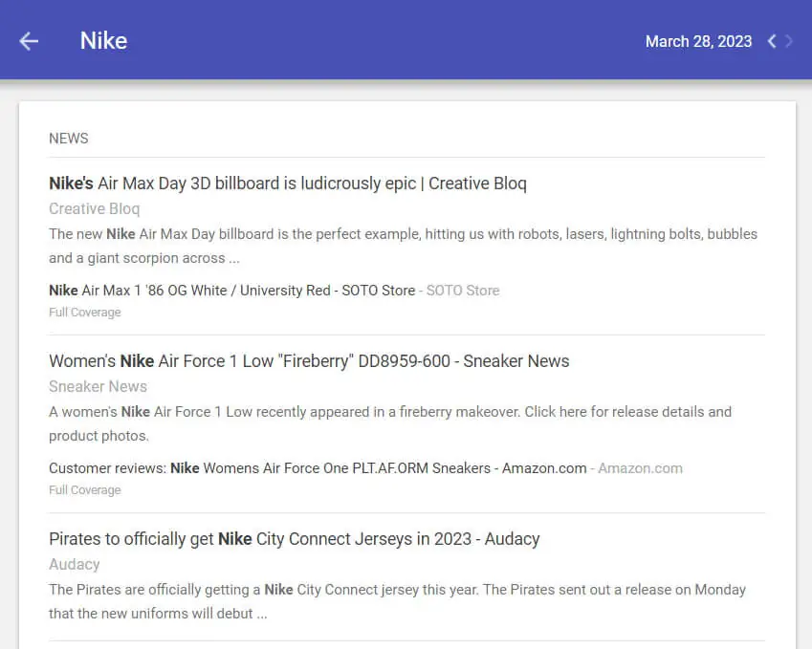Open the date March 28, 2023
The image size is (812, 649).
click(x=698, y=41)
